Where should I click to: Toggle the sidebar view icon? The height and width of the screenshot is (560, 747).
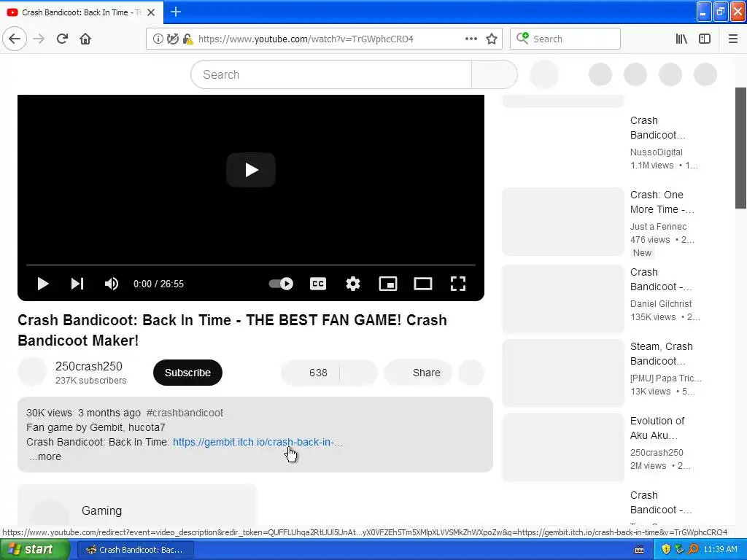pyautogui.click(x=705, y=39)
